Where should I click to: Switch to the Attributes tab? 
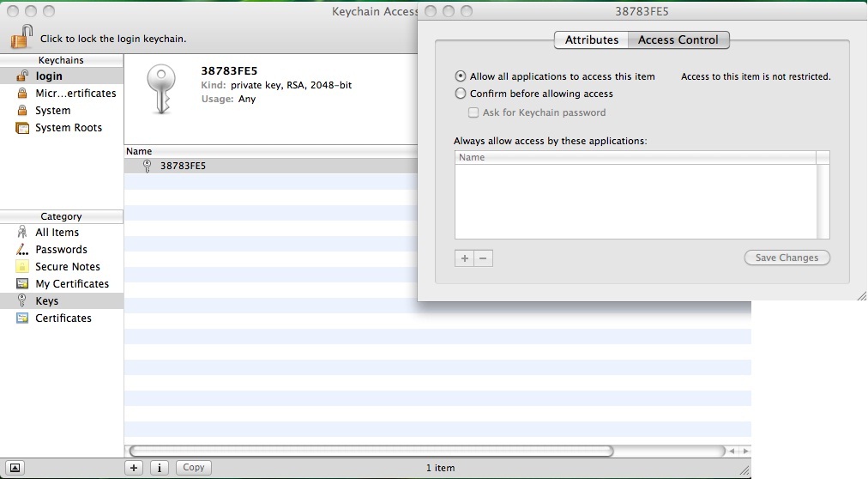[591, 40]
